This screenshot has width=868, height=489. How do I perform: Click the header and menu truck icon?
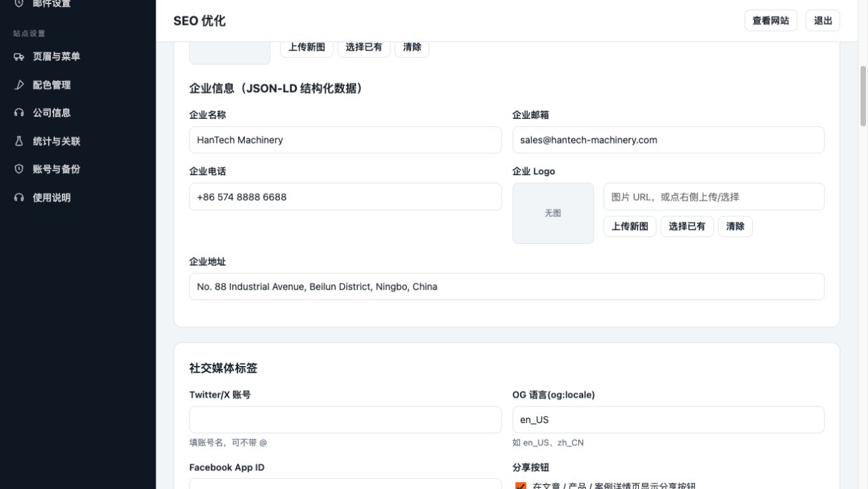[19, 56]
